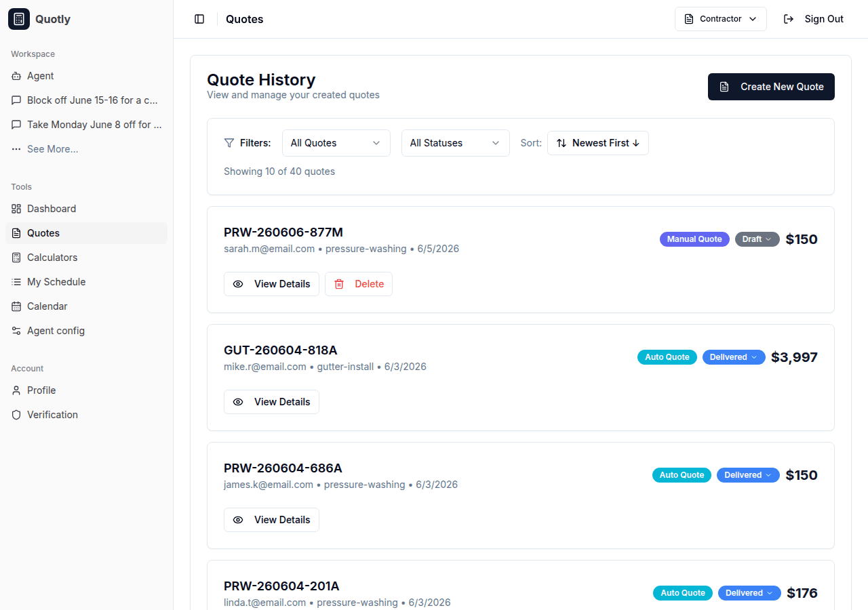Image resolution: width=868 pixels, height=610 pixels.
Task: Open the Verification page
Action: tap(87, 415)
